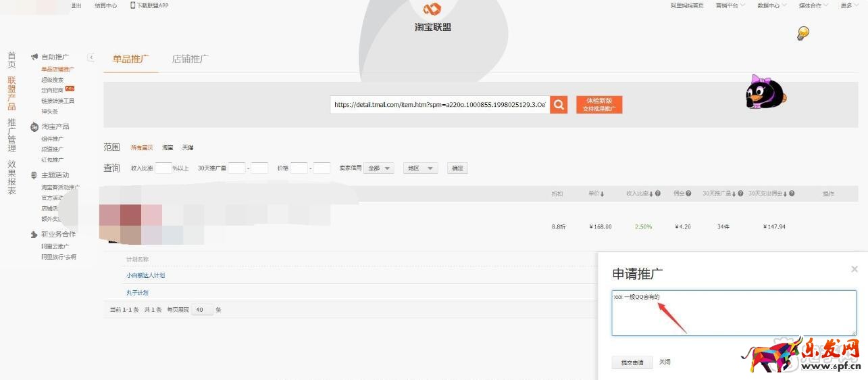Switch to 店铺推广 tab
Viewport: 868px width, 380px height.
tap(190, 59)
